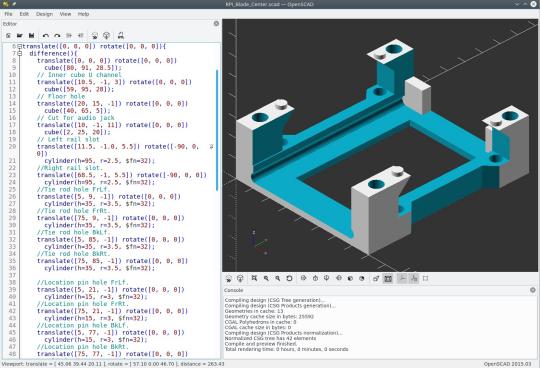Zoom in using the viewer toolbar magnifier
Viewport: 540px width, 368px height.
266,278
